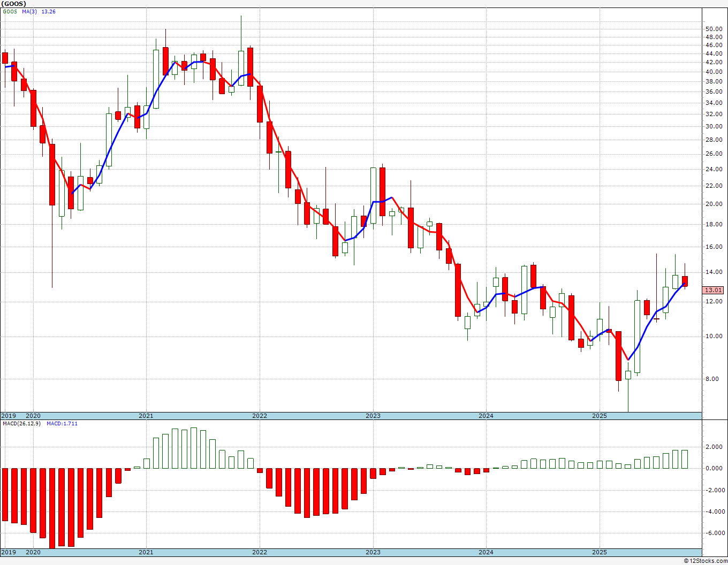Click the last red candlestick on the chart

coord(685,281)
